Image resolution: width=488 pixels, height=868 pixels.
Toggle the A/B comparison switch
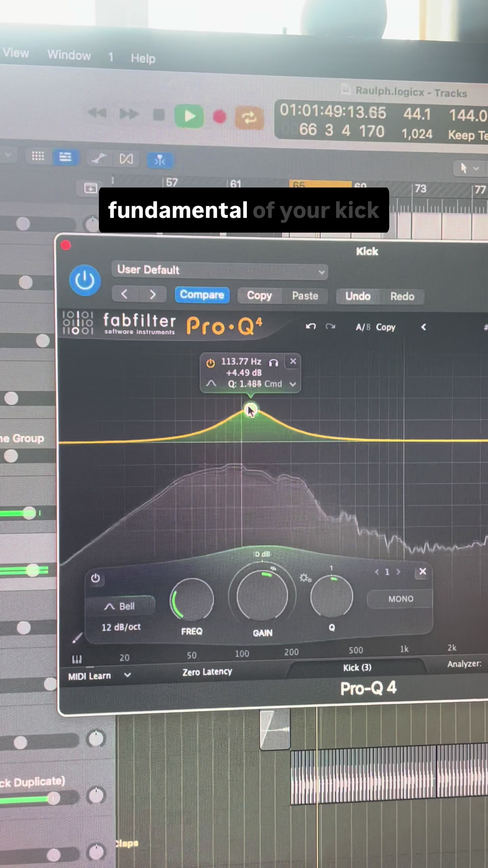tap(363, 327)
